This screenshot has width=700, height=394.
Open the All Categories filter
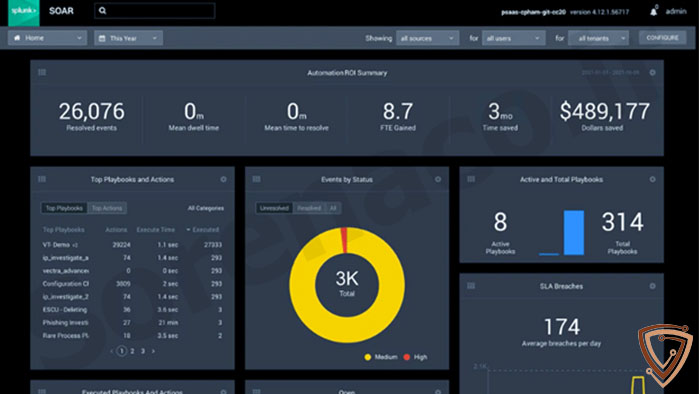tap(206, 208)
